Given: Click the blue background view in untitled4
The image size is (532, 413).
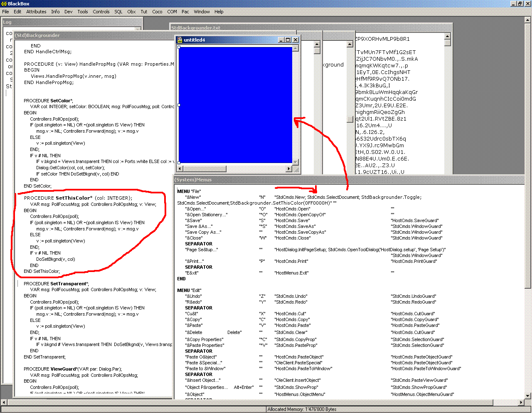Looking at the screenshot, I should (235, 104).
